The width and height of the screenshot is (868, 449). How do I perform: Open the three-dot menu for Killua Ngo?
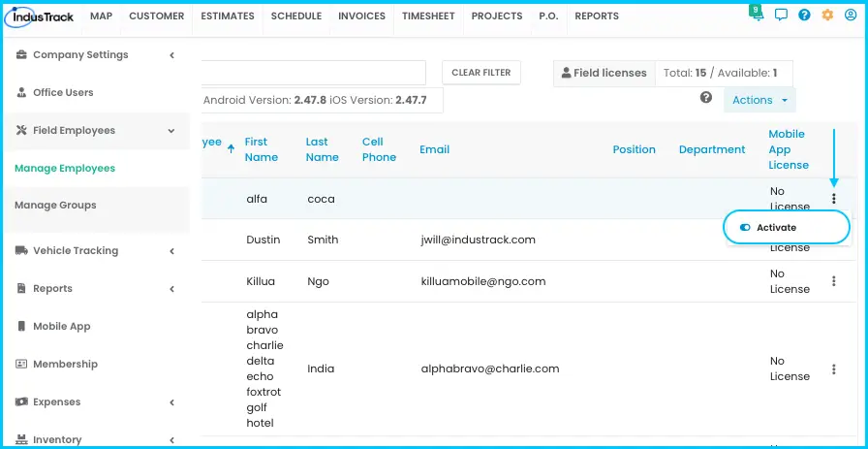click(834, 281)
